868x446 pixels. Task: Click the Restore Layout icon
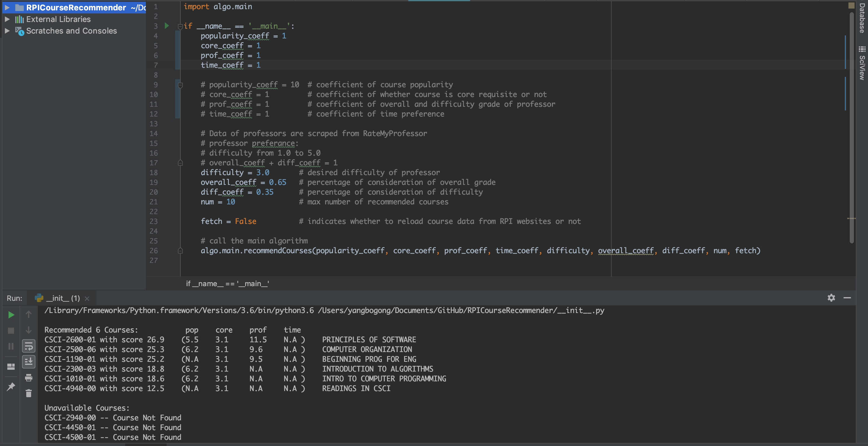(x=11, y=366)
